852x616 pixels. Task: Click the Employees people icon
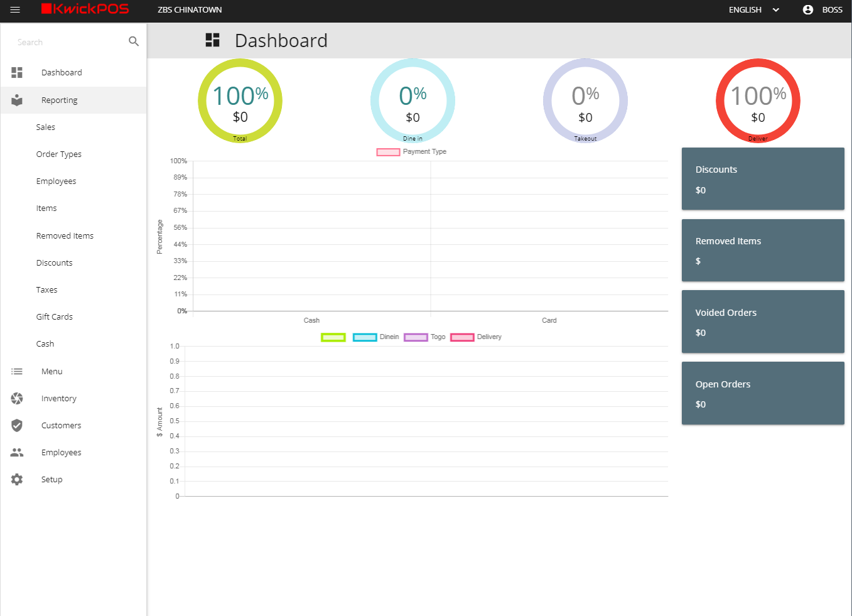pyautogui.click(x=17, y=452)
